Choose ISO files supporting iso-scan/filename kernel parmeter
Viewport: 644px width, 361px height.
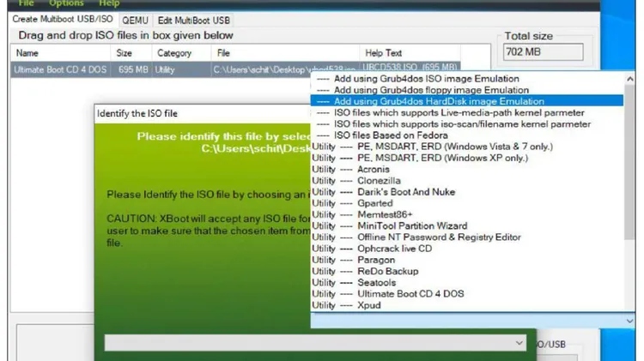(466, 123)
